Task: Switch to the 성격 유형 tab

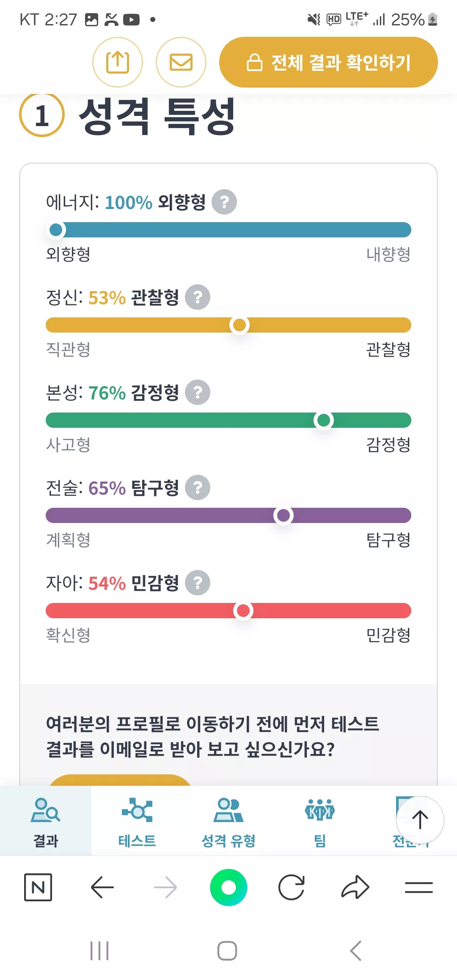Action: [x=228, y=821]
